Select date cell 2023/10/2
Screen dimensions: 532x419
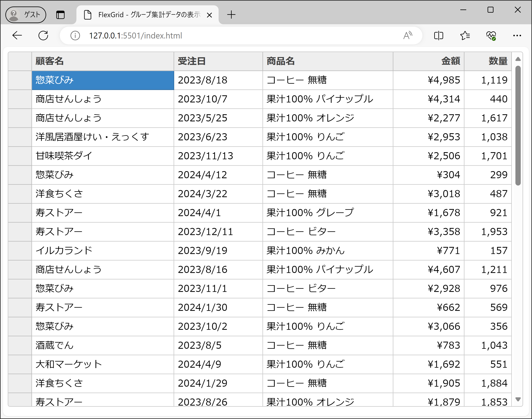[x=218, y=326]
